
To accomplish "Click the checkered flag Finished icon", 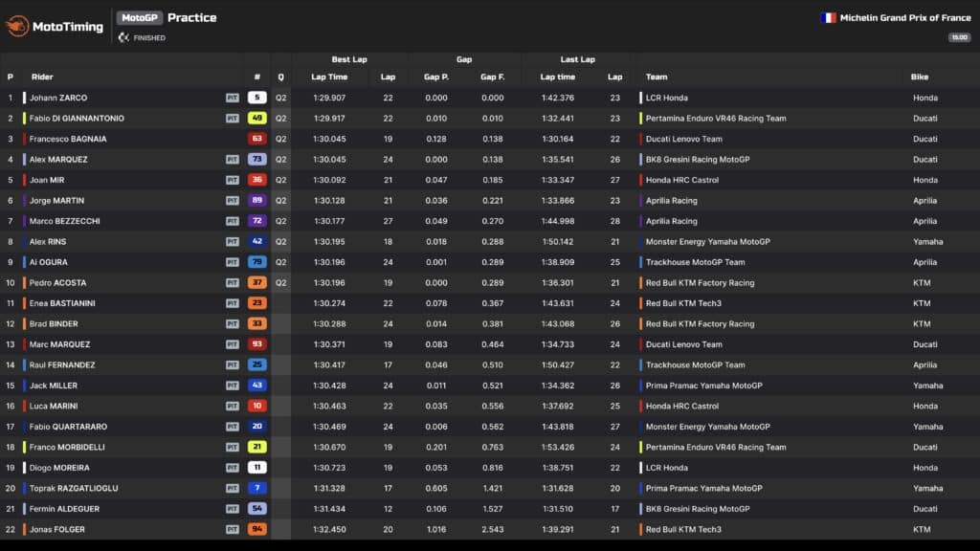I will click(123, 38).
